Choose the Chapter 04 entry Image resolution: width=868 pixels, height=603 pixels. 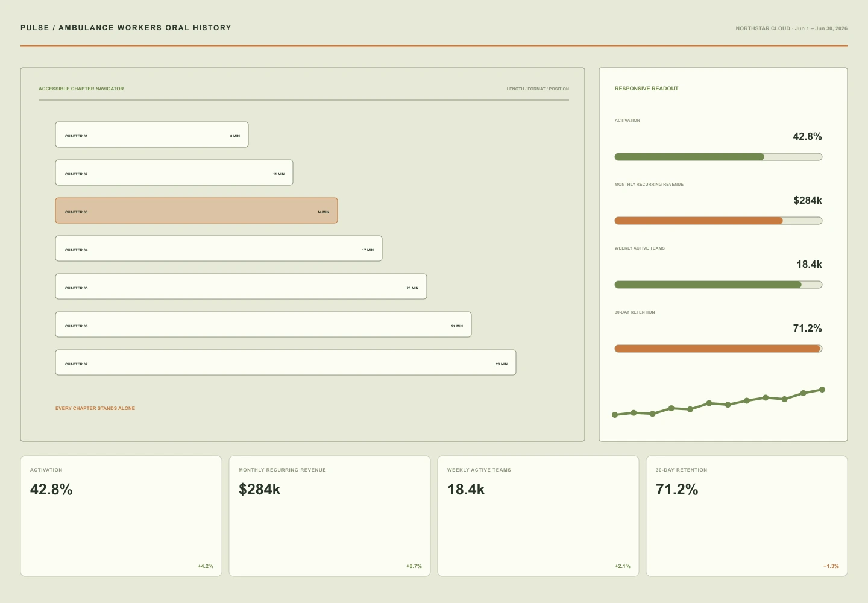[x=219, y=248]
